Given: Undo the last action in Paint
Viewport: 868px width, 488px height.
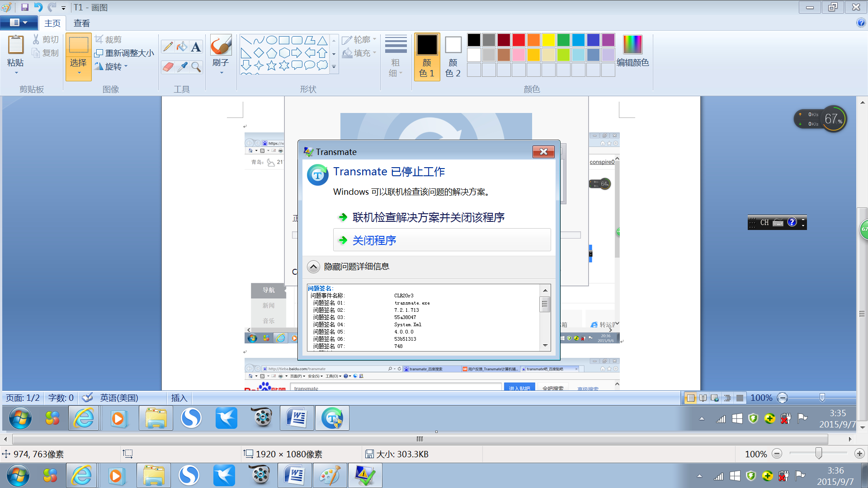Looking at the screenshot, I should (x=38, y=7).
